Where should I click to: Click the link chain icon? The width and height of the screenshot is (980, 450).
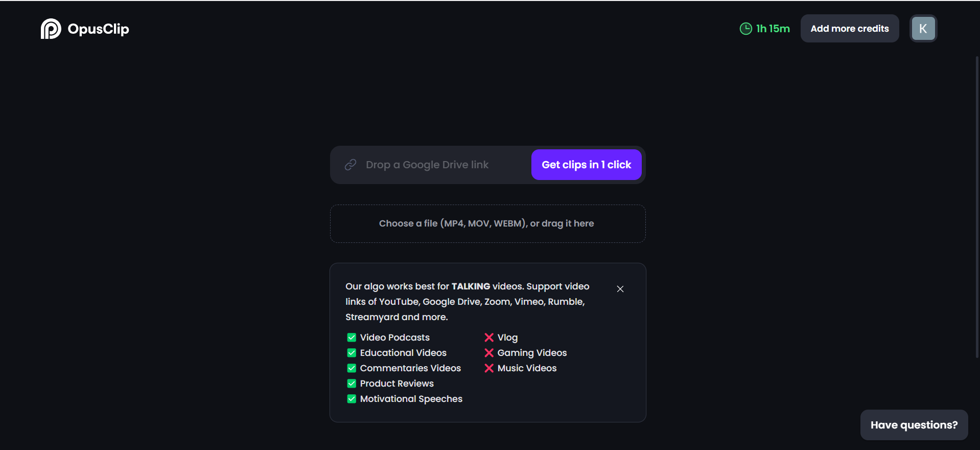(351, 165)
